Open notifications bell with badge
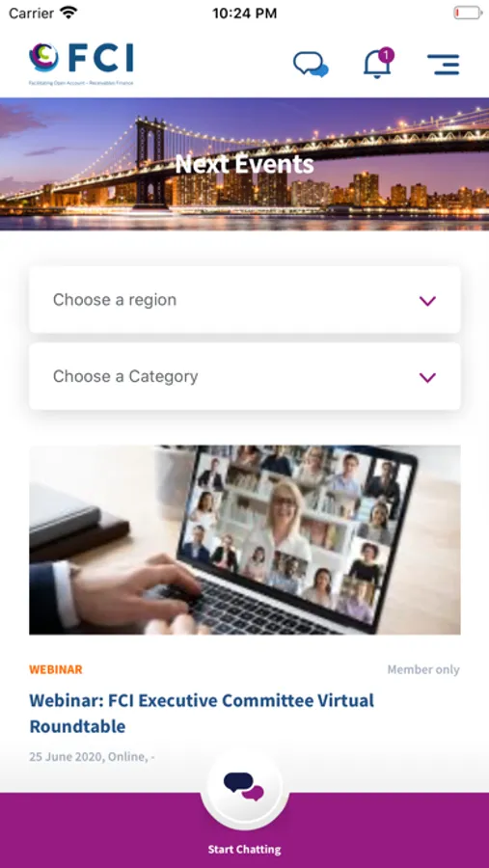This screenshot has width=489, height=868. (x=378, y=64)
